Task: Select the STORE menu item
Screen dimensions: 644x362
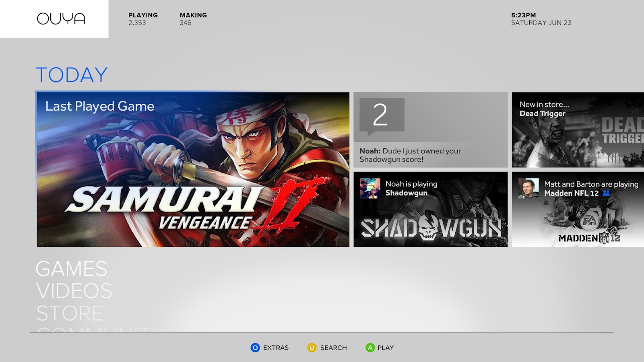Action: [x=70, y=313]
